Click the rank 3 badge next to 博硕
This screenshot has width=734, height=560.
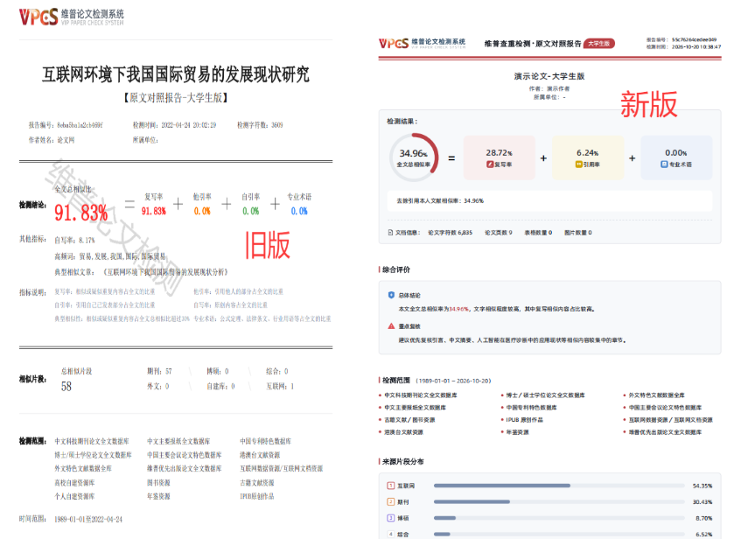[391, 518]
